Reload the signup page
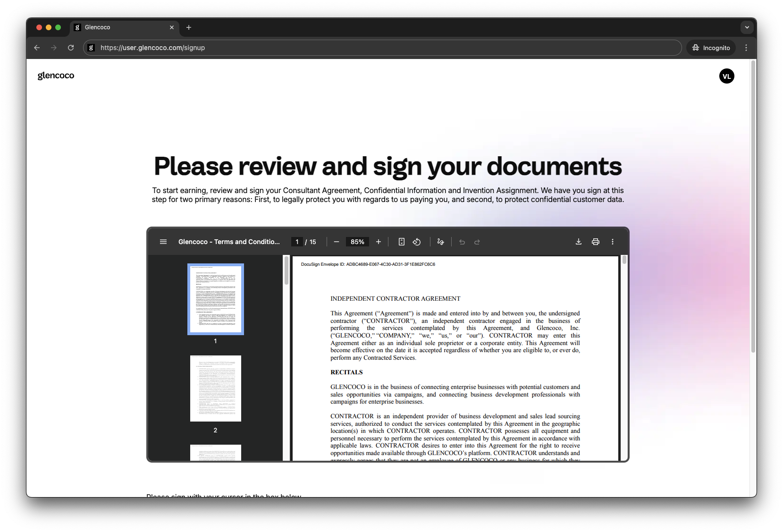The width and height of the screenshot is (783, 532). (x=71, y=48)
